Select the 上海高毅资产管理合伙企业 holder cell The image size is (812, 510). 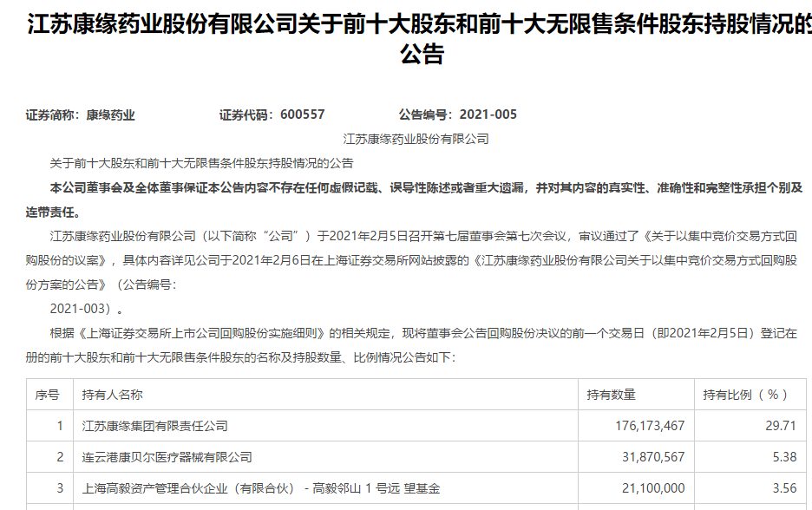[x=325, y=487]
